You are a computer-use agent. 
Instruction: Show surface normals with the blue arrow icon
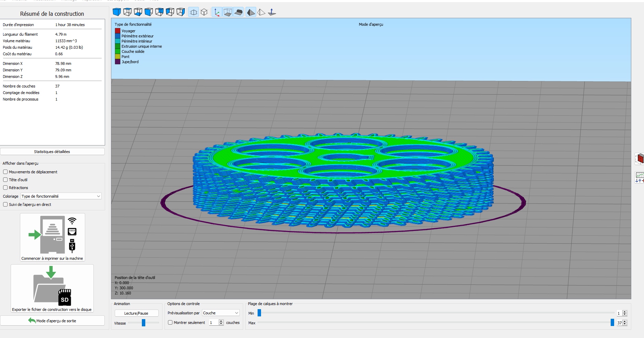272,12
